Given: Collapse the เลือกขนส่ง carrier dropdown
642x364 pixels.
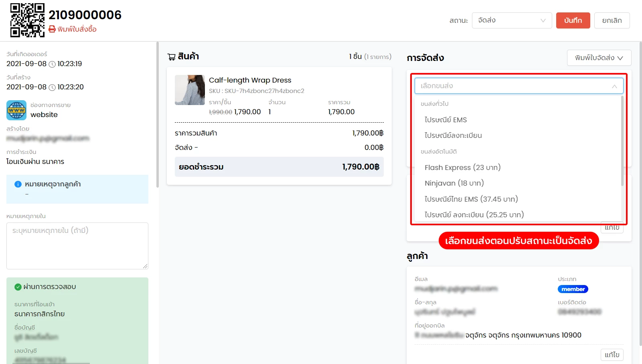Looking at the screenshot, I should (614, 86).
